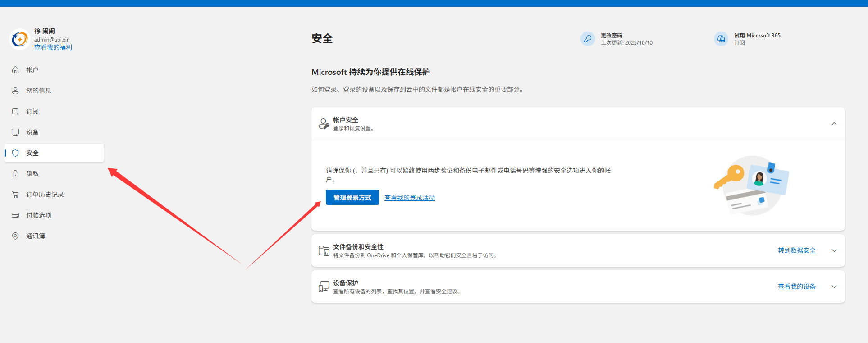The image size is (868, 343).
Task: Click the 查看我的福利 link under profile
Action: point(53,47)
